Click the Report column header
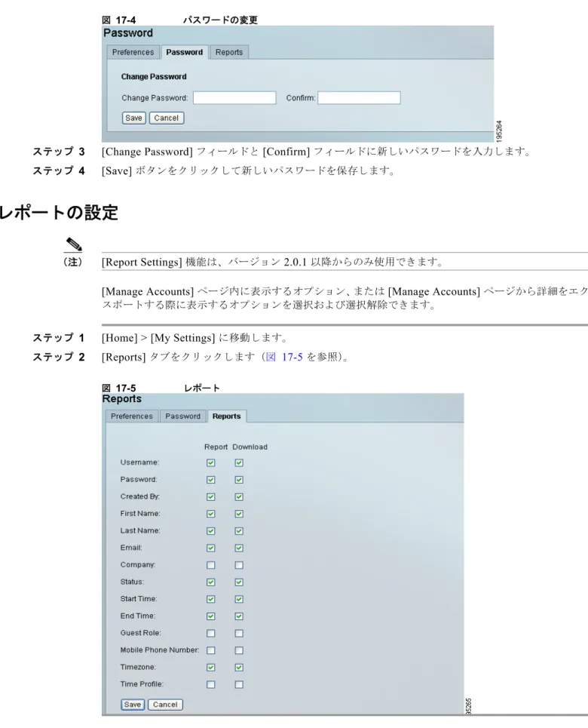This screenshot has width=588, height=728. (216, 447)
